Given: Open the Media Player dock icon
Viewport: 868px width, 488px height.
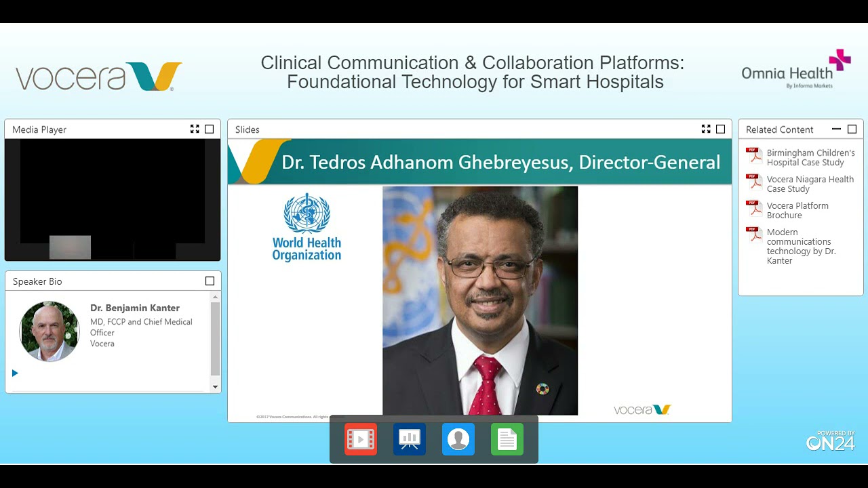Looking at the screenshot, I should click(361, 439).
